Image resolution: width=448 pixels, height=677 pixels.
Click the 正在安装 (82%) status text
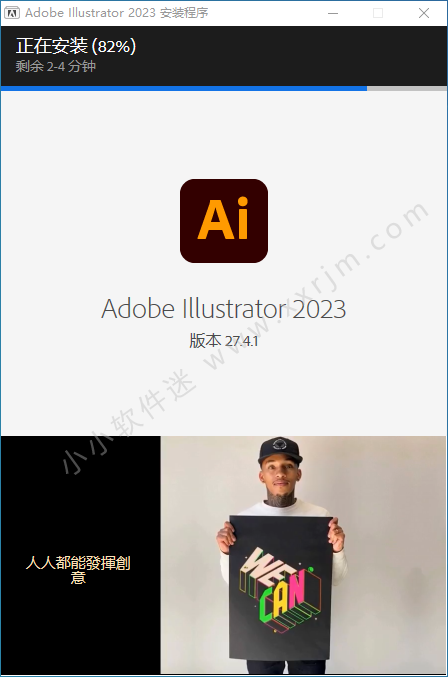coord(76,46)
